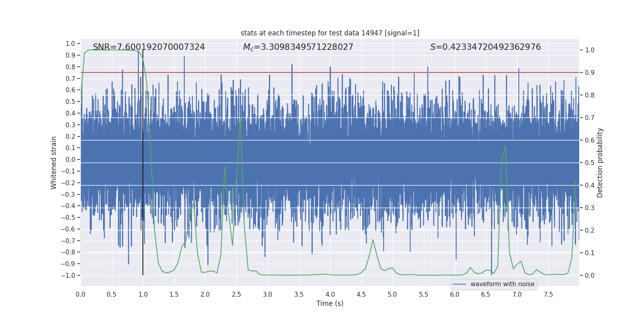Select the 0.7 tick on the Whitened strain axis

click(70, 78)
